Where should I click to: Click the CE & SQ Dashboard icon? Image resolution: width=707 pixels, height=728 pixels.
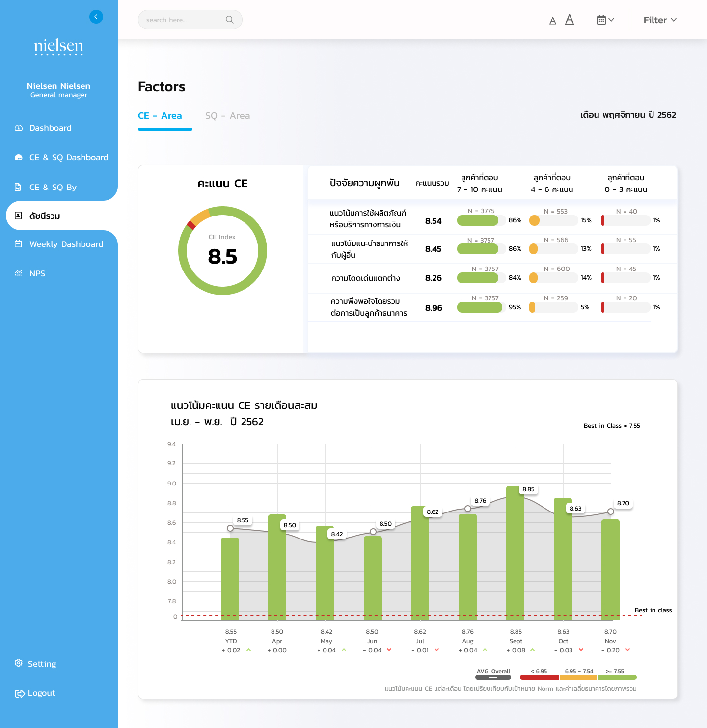coord(19,158)
